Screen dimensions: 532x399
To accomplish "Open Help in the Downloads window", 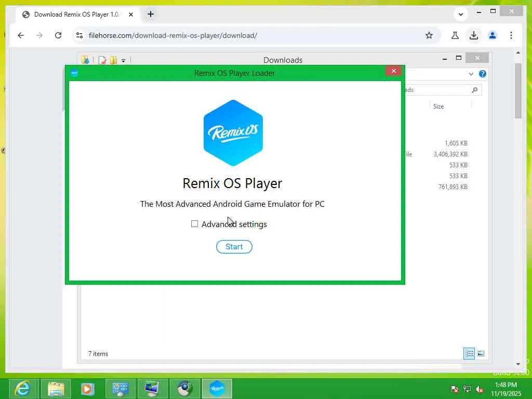I will (483, 74).
